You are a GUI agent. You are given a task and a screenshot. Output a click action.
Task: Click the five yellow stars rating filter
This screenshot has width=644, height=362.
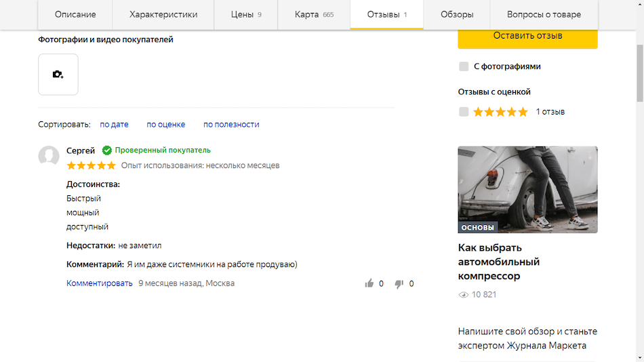500,112
